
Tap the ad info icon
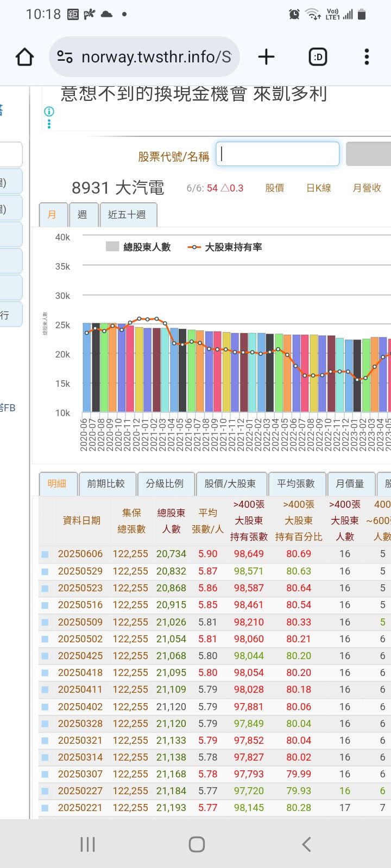point(49,112)
